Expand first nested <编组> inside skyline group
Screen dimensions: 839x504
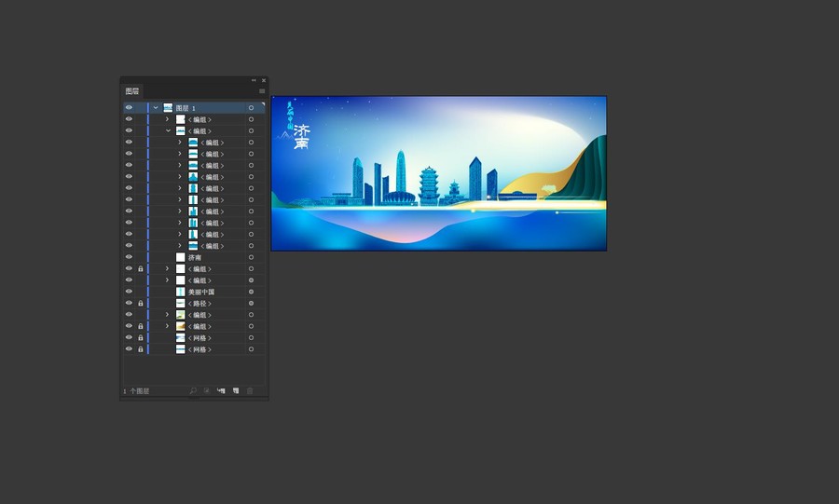tap(180, 143)
